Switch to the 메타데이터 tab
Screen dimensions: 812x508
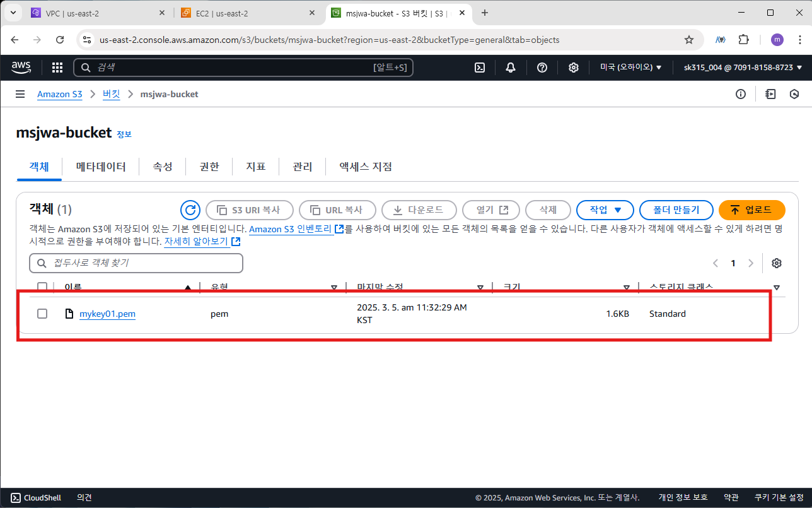pos(101,167)
